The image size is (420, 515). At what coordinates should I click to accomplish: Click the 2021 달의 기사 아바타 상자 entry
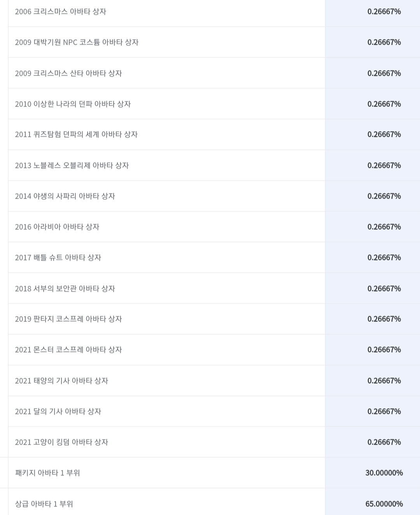point(58,411)
